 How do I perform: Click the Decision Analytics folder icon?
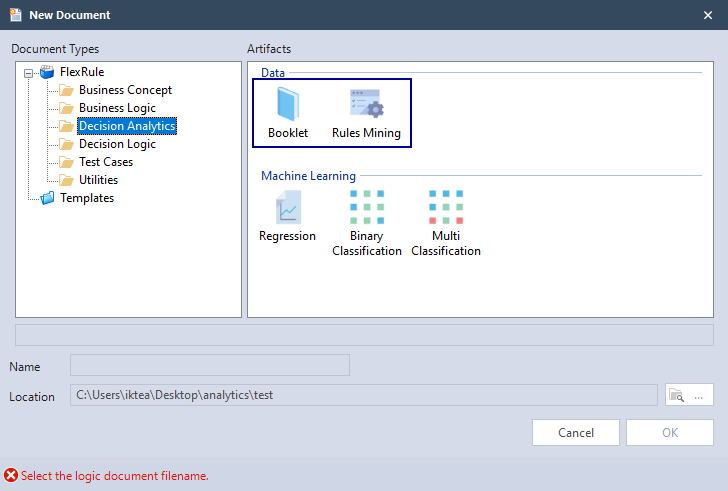pyautogui.click(x=66, y=126)
